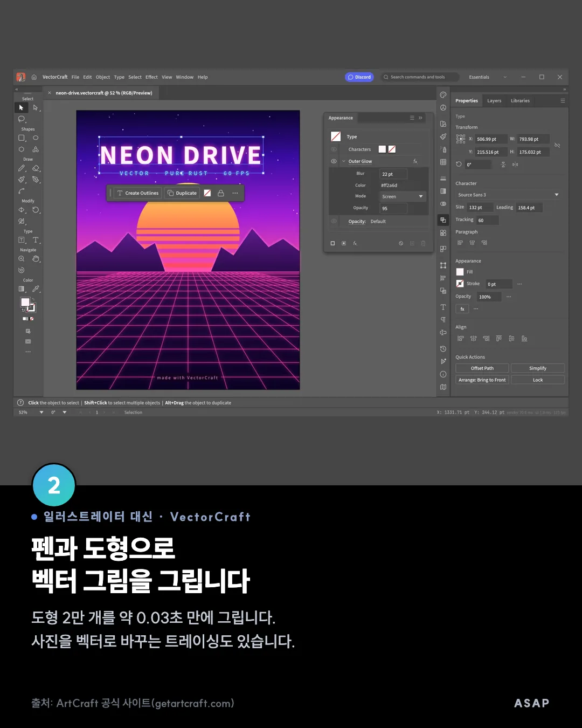Open Properties panel options menu
Image resolution: width=582 pixels, height=728 pixels.
pos(563,101)
